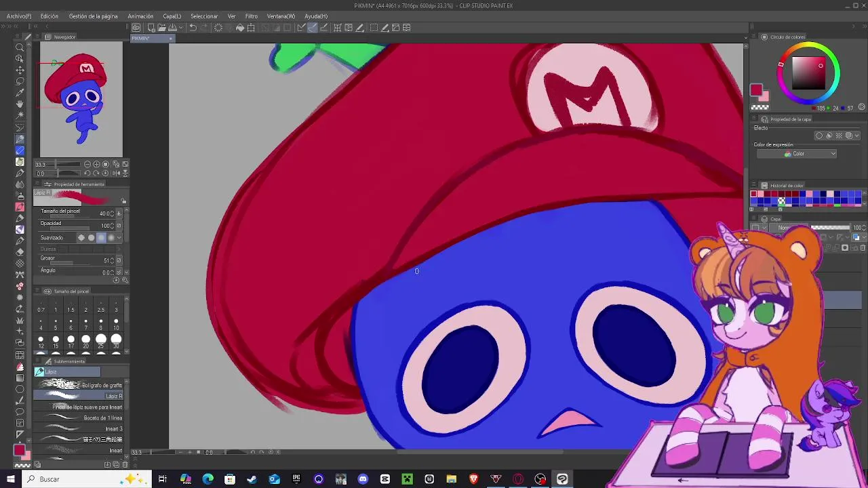Click Zoom in in Navigator
Viewport: 868px width, 488px height.
pos(96,164)
